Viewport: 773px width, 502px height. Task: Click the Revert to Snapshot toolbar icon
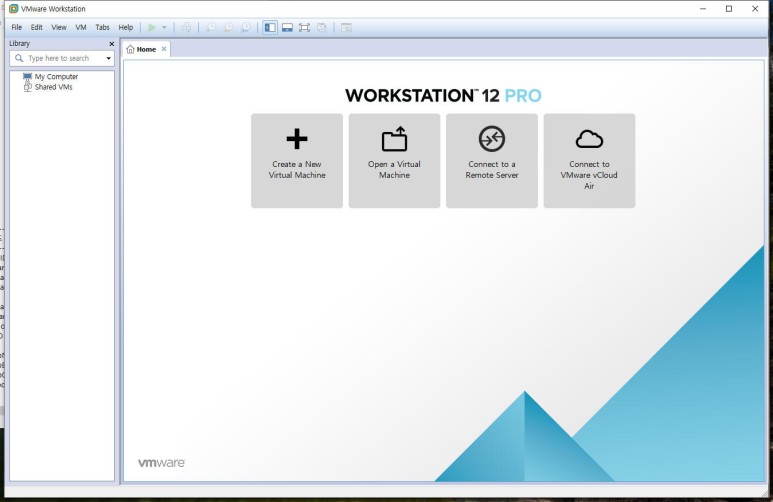(x=228, y=28)
